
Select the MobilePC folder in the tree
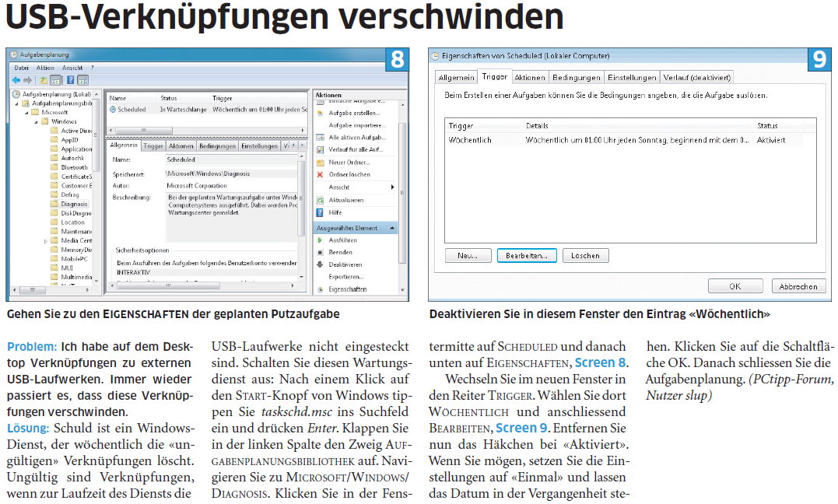[74, 259]
